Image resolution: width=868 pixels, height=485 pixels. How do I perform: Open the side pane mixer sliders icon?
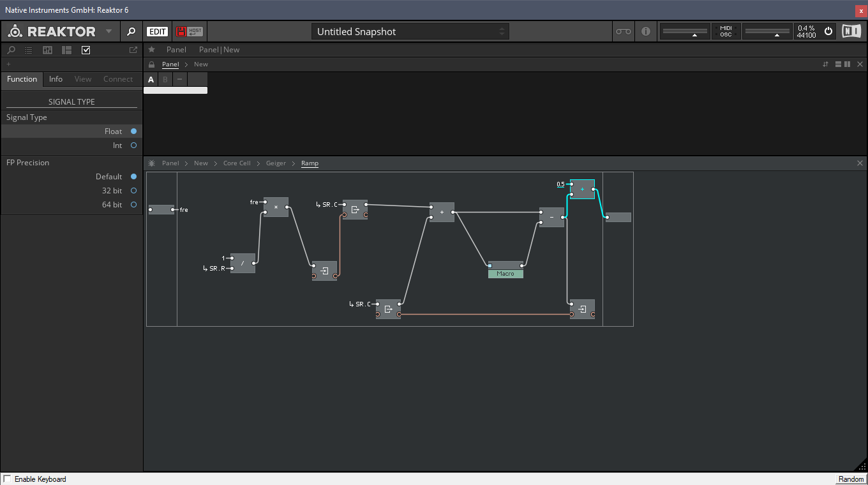point(47,50)
